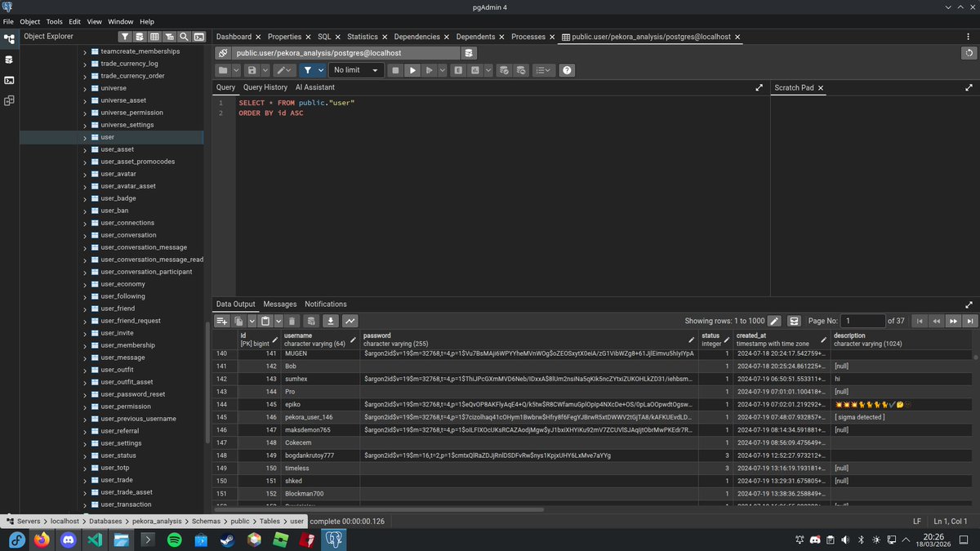The image size is (980, 551).
Task: Switch to the Statistics tab
Action: click(x=363, y=37)
